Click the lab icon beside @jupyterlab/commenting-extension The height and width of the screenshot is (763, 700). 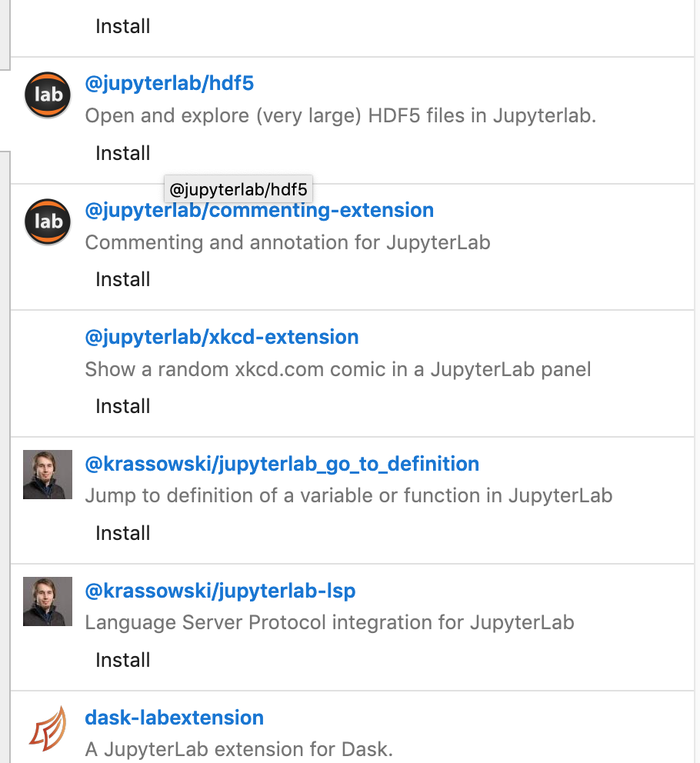pos(47,222)
